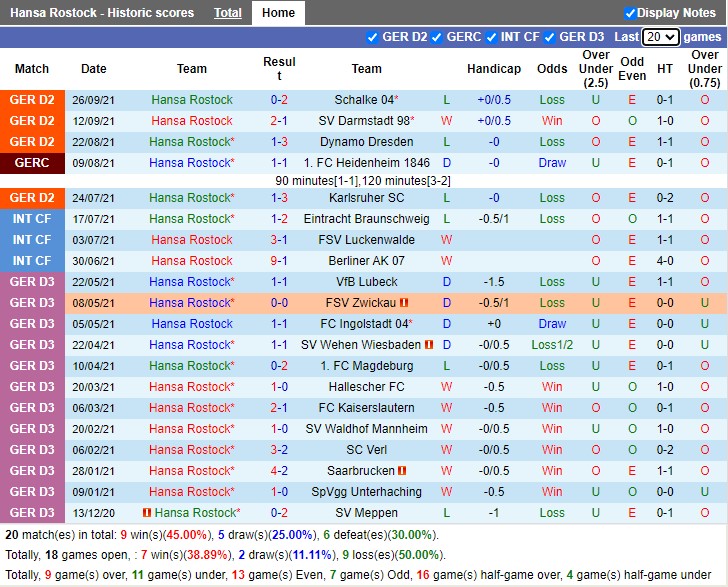Click the Berliner AK 07 team link
Screen dimensions: 728x587
point(366,261)
